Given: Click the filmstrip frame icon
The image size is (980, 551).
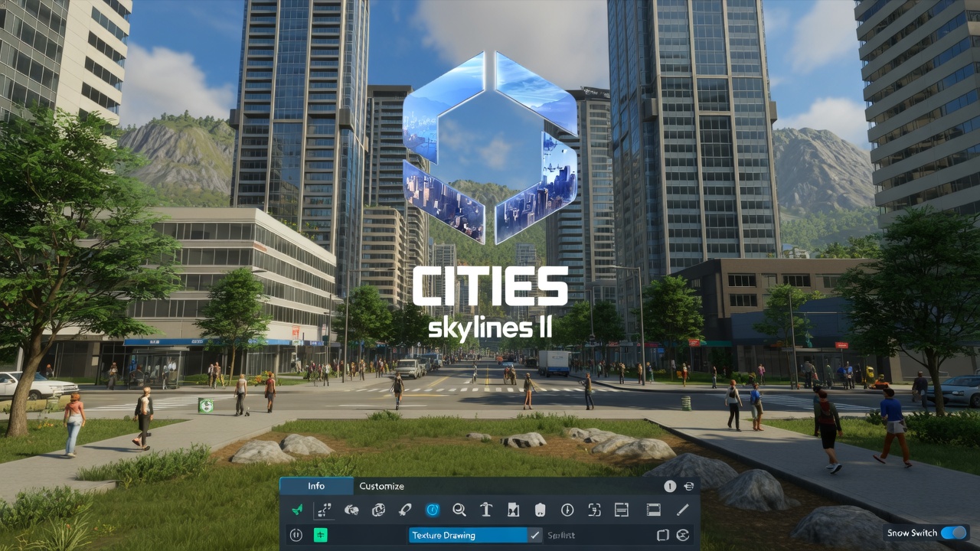Looking at the screenshot, I should tap(653, 510).
